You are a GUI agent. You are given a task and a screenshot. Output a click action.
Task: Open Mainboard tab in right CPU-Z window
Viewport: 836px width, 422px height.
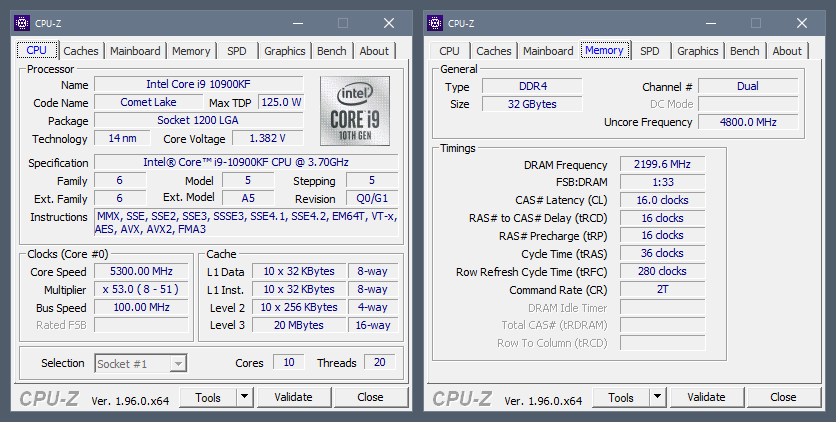[548, 51]
